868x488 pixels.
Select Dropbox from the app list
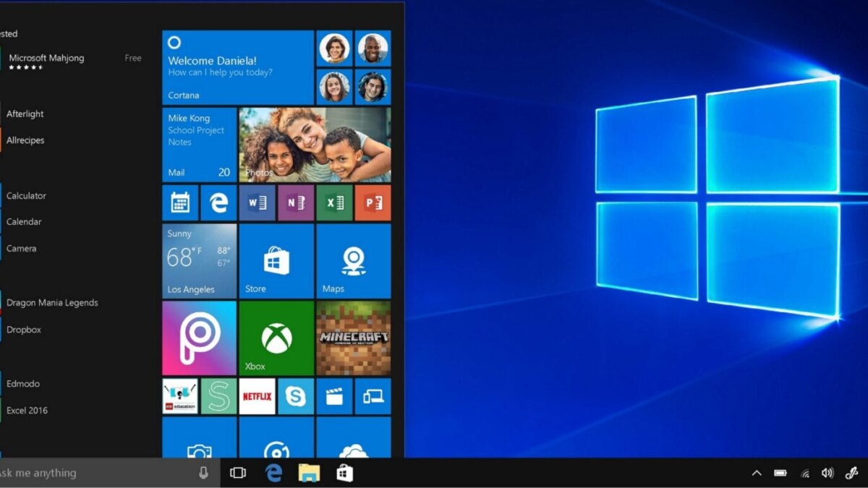[24, 330]
